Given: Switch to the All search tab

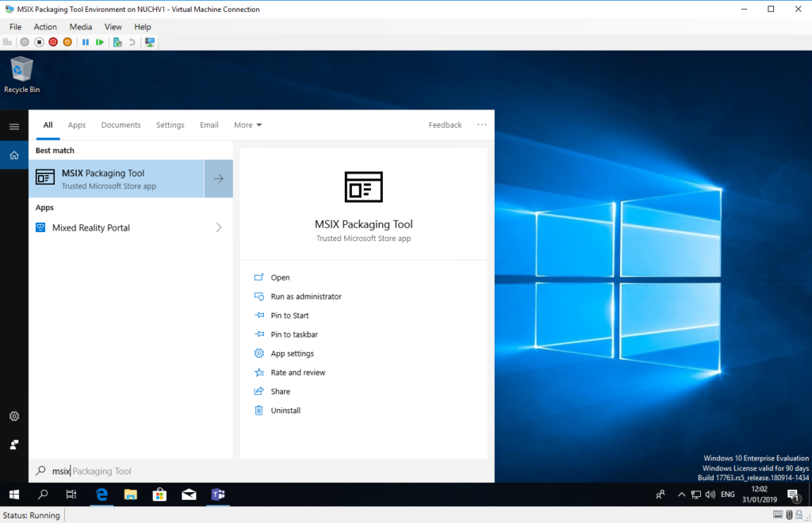Looking at the screenshot, I should coord(48,125).
